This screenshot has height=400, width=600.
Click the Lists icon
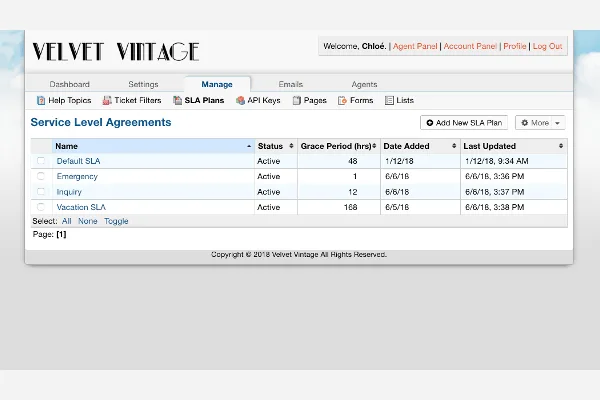[389, 101]
